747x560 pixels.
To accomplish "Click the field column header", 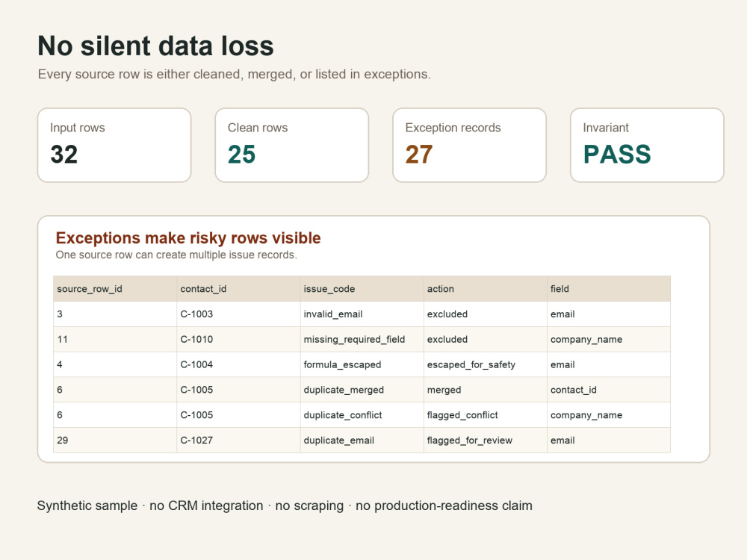I will pos(608,288).
